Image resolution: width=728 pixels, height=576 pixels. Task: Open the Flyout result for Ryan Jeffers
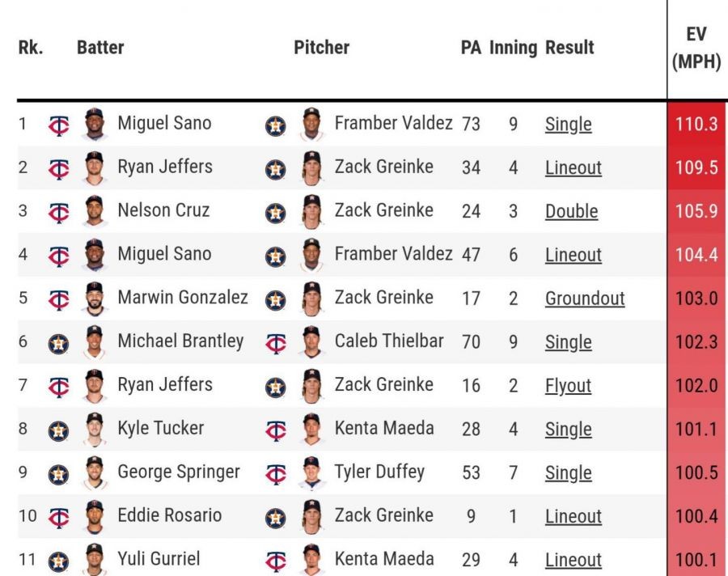point(568,386)
